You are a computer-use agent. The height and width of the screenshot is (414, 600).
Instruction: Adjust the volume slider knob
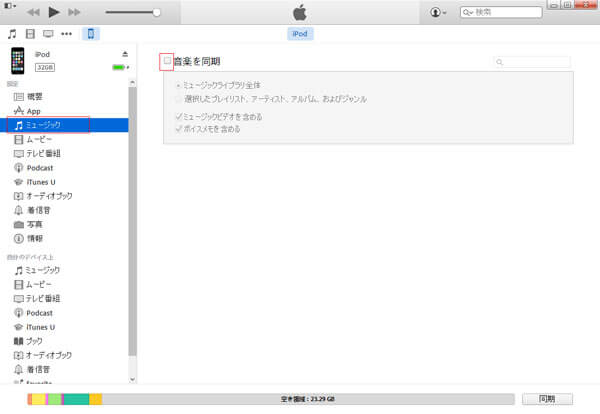(156, 12)
